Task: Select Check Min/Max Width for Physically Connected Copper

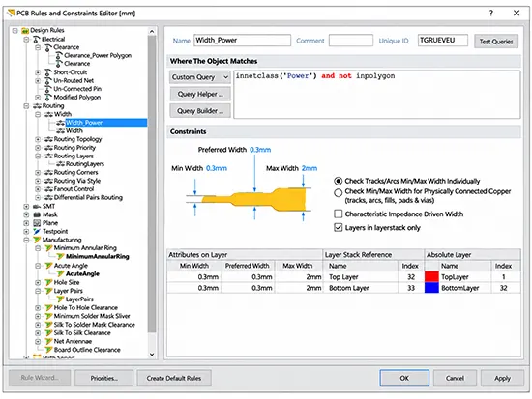Action: pos(338,193)
